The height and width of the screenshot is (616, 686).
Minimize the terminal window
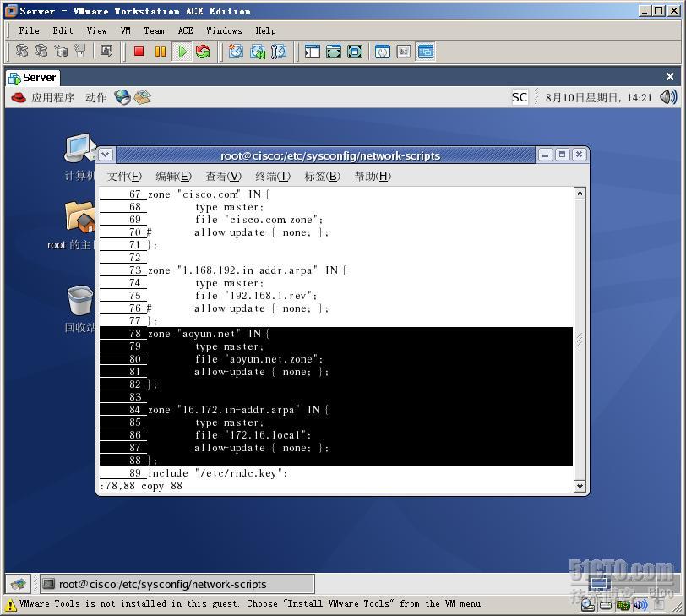545,155
